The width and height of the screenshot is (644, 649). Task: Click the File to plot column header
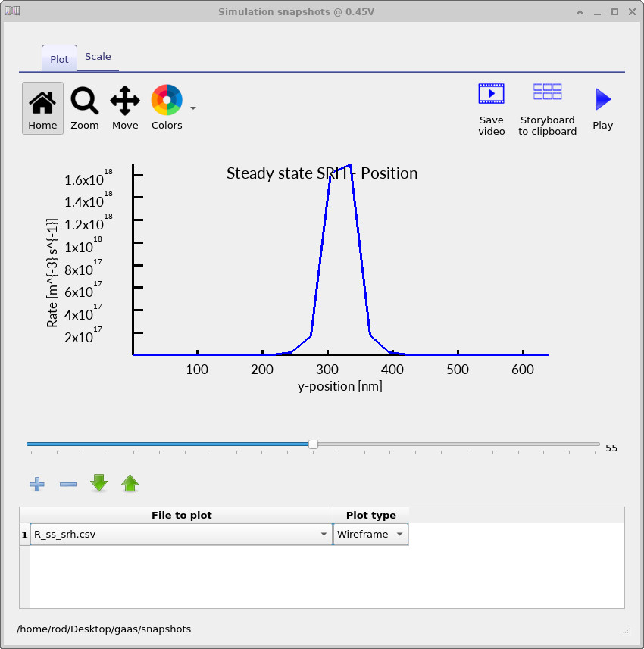[x=182, y=515]
